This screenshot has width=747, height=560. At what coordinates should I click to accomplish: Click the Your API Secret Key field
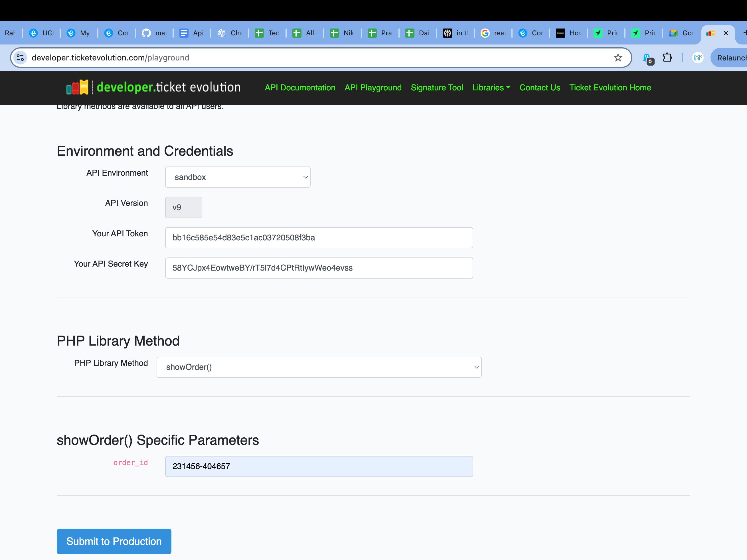319,268
